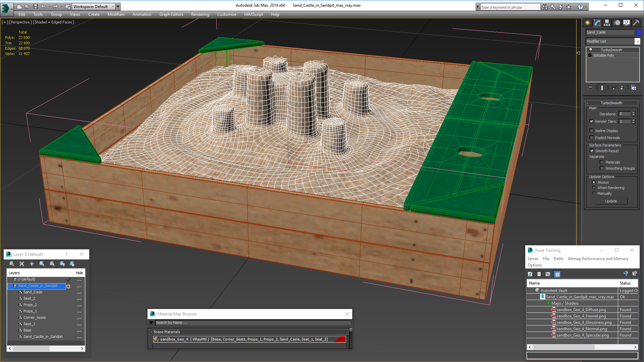
Task: Open the Rendering menu
Action: pos(200,14)
